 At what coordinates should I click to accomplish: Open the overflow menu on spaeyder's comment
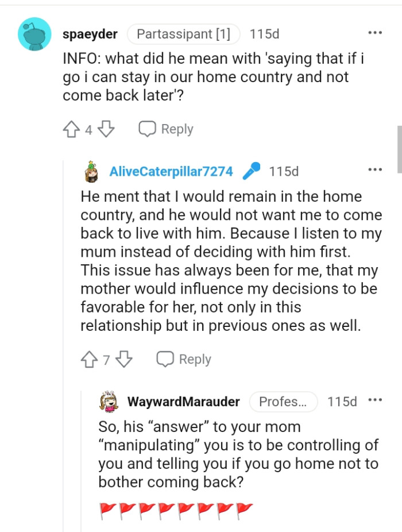pos(375,33)
